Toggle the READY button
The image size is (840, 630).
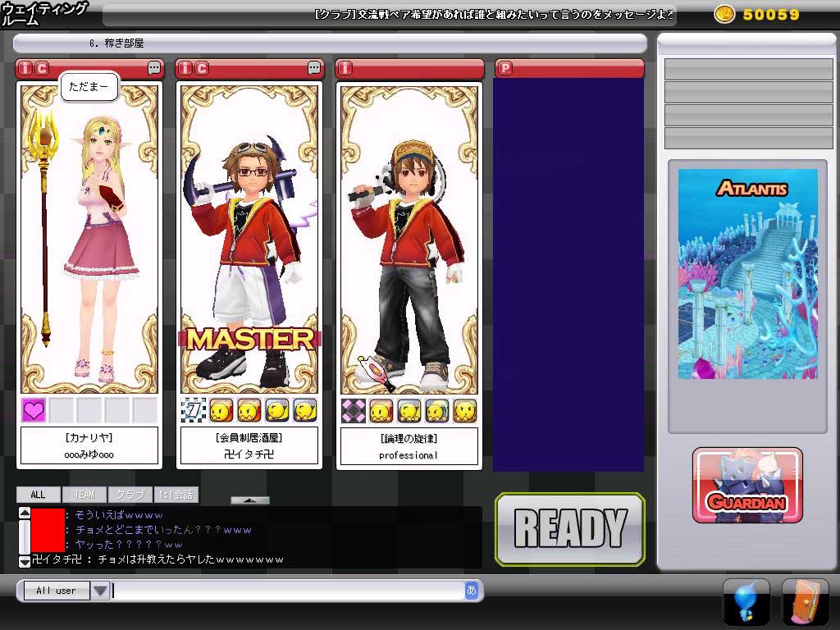[x=570, y=529]
